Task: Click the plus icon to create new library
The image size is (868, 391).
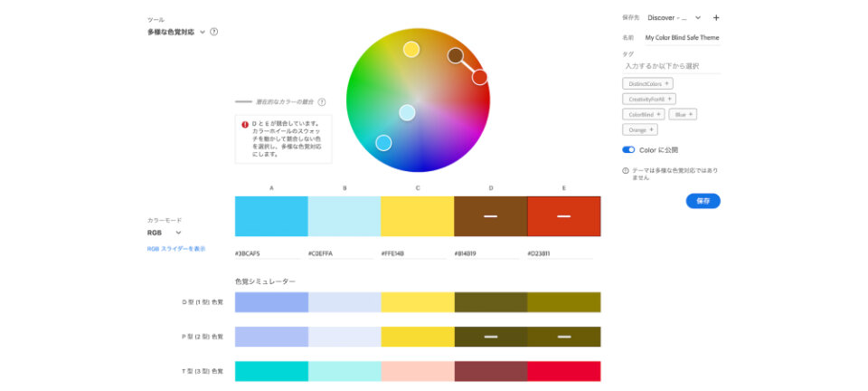Action: [x=716, y=17]
